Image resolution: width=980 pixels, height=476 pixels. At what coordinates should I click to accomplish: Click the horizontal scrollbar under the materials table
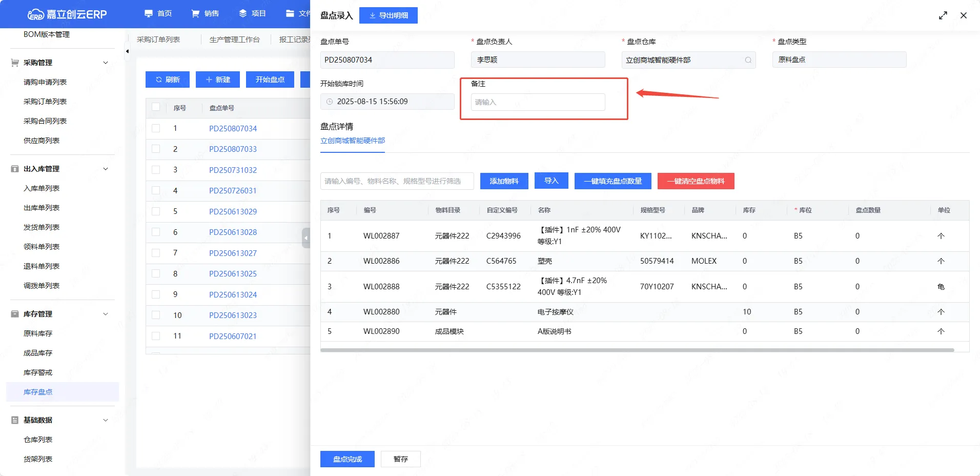pos(637,350)
